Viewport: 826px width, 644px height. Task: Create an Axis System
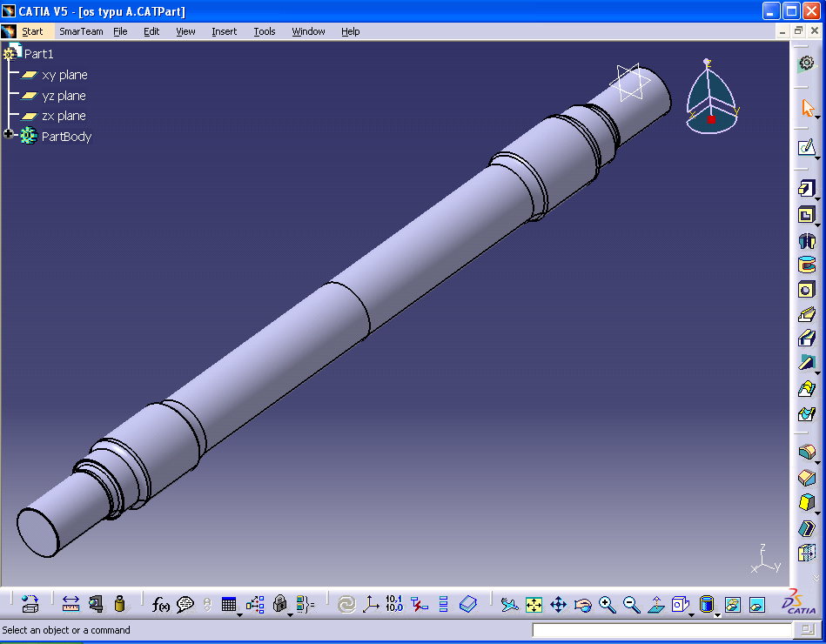coord(371,605)
